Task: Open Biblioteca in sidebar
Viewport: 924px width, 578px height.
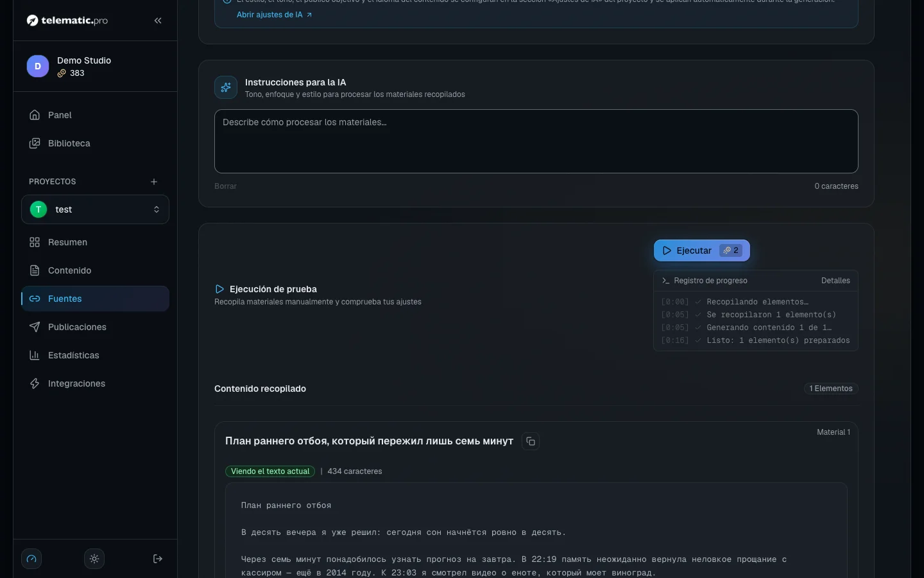Action: [95, 143]
